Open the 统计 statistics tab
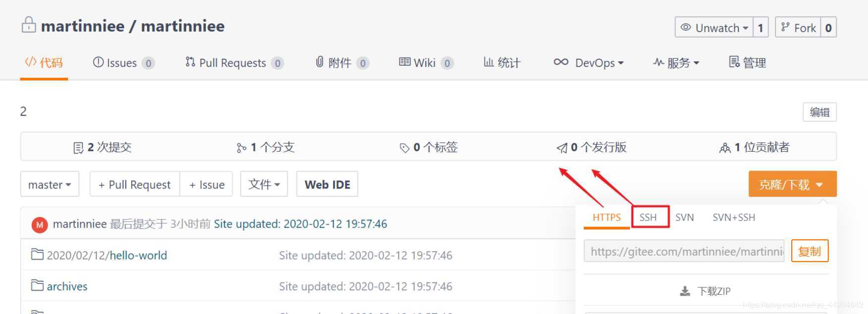Screen dimensions: 868x314 [x=502, y=63]
